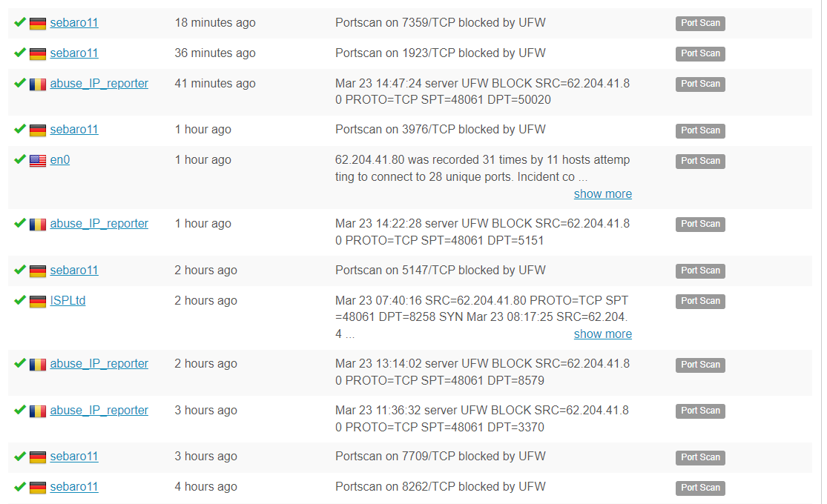Click the green checkmark on the ISPLtd row
This screenshot has width=827, height=504.
coord(20,300)
